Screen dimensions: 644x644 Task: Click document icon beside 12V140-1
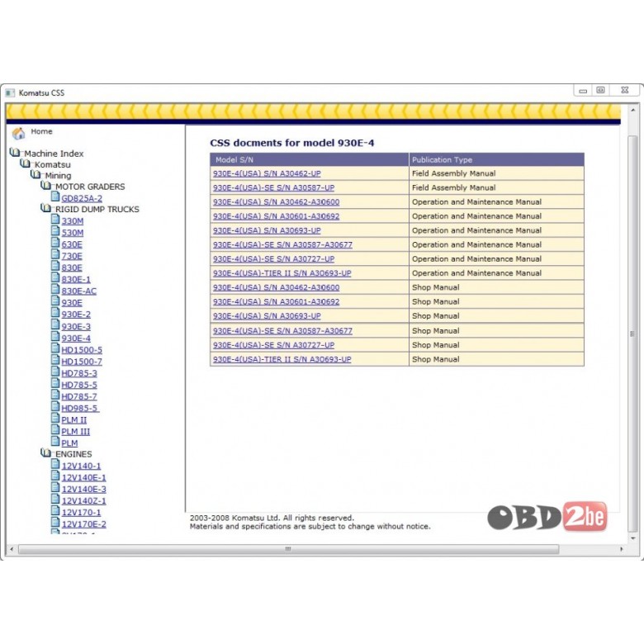[55, 464]
